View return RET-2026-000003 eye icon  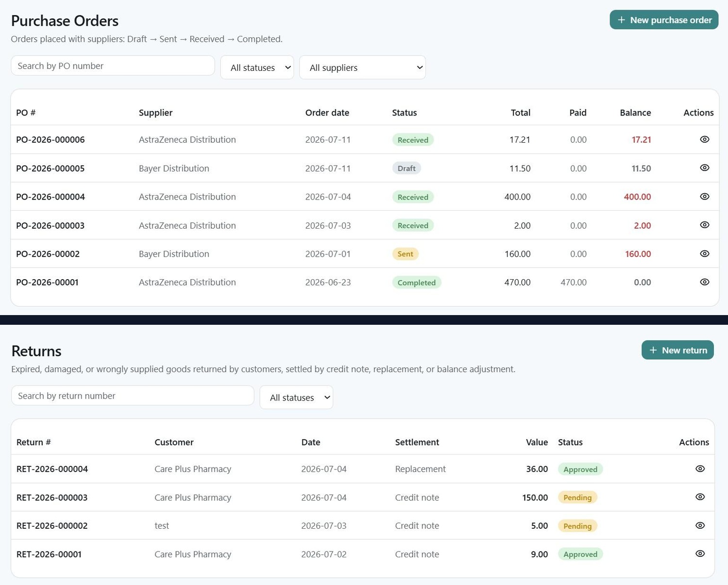point(700,497)
